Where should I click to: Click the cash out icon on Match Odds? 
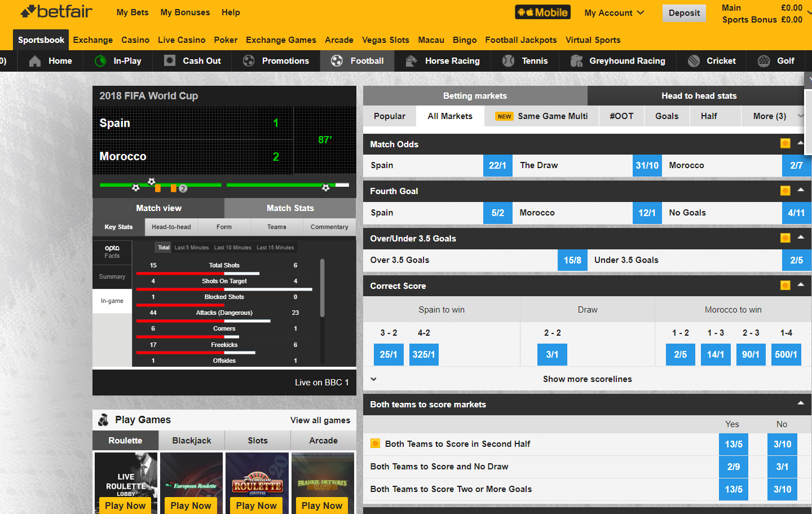(785, 143)
